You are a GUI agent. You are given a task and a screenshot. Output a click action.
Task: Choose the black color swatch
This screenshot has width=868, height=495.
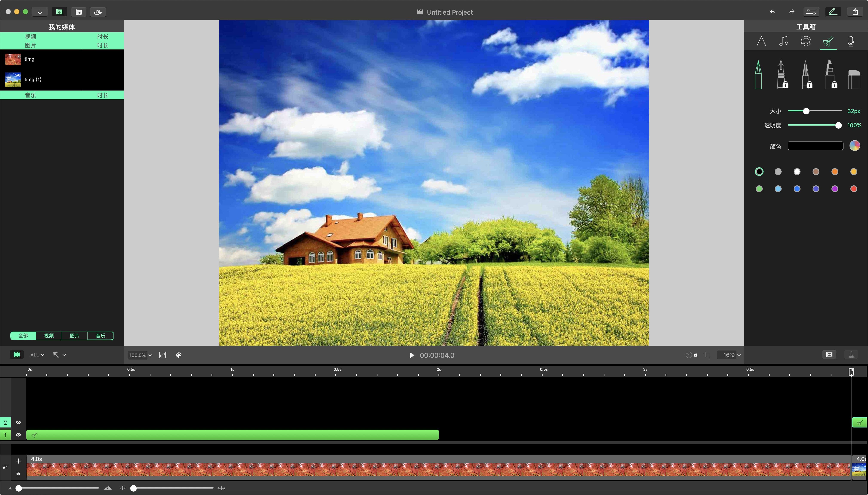tap(759, 172)
